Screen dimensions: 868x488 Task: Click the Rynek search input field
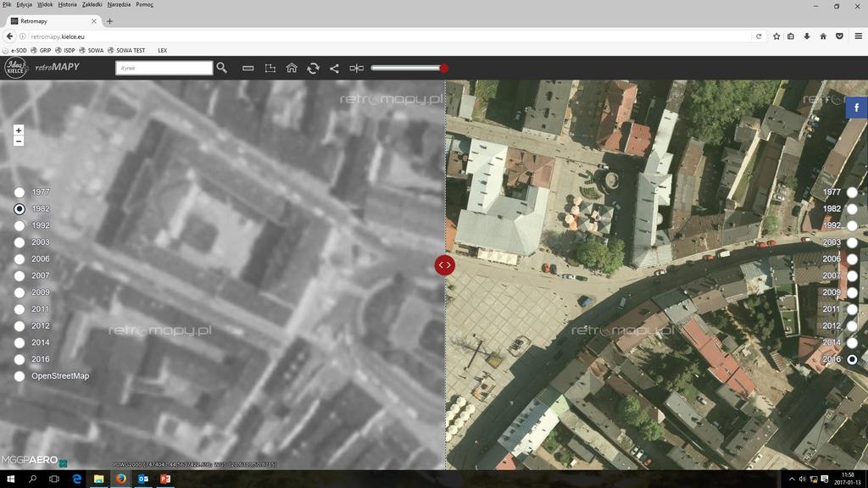coord(164,68)
